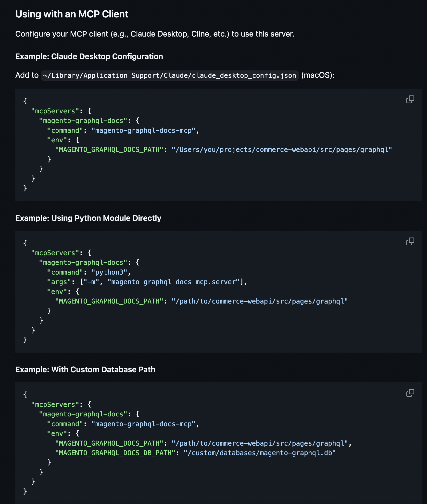
Task: Click 'Example: Using Python Module Directly' heading
Action: [x=88, y=218]
